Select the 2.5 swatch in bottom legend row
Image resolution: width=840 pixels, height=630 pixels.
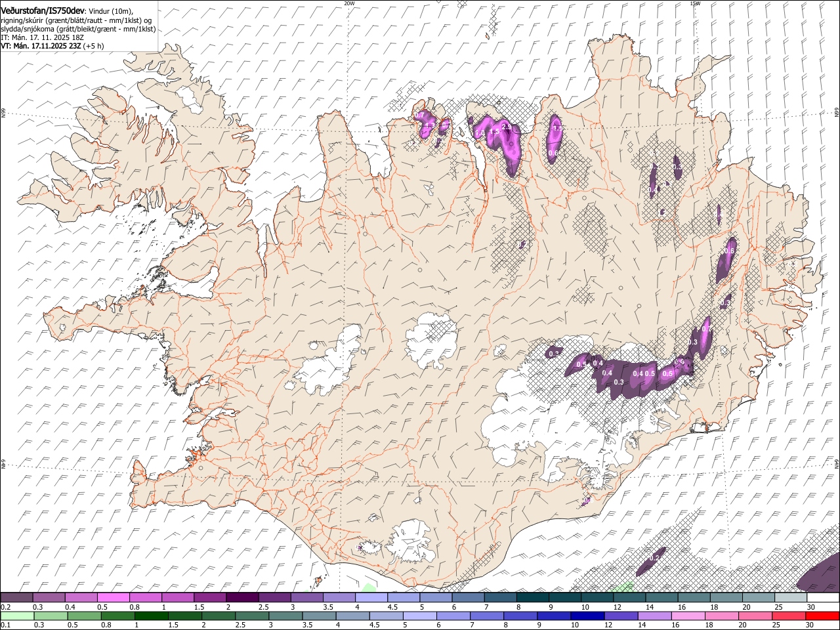251,616
